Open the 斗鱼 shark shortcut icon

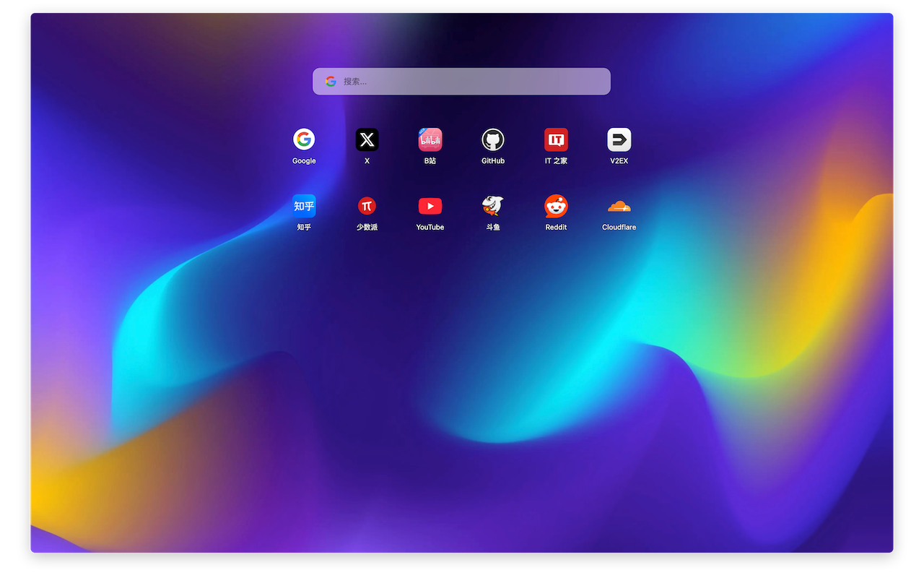[493, 206]
